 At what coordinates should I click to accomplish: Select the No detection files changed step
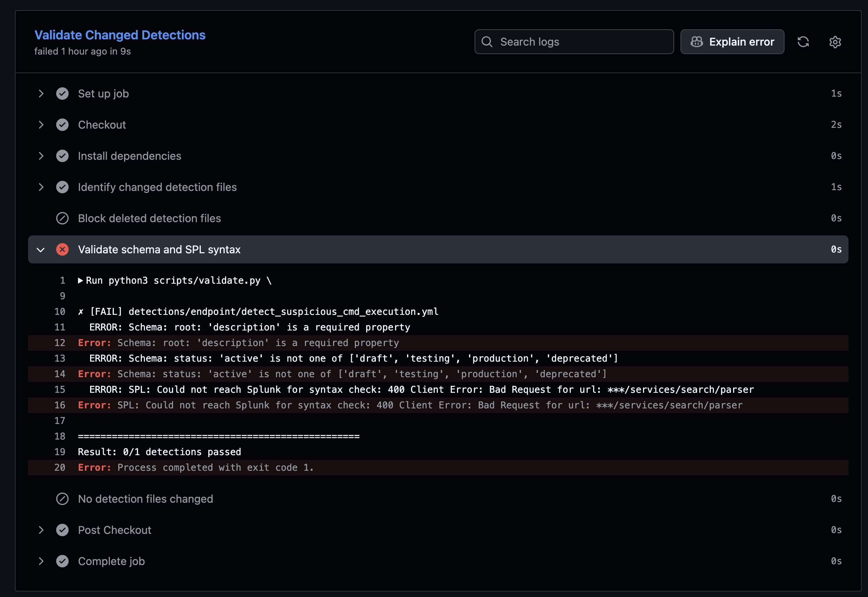[x=438, y=499]
